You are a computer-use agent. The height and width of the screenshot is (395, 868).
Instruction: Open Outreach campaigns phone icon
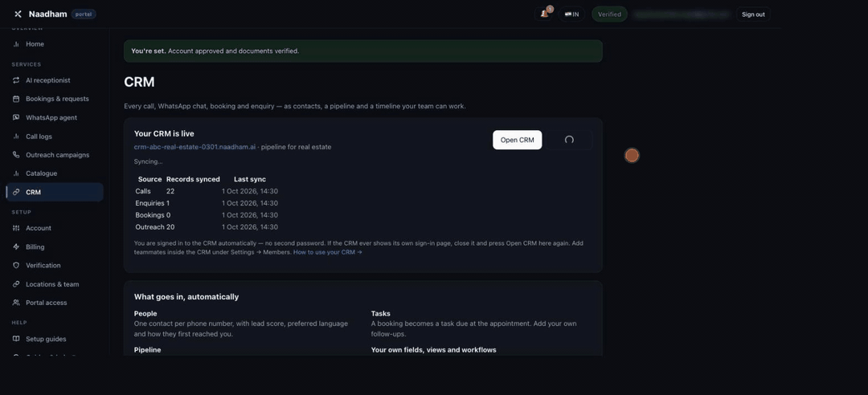pyautogui.click(x=16, y=155)
